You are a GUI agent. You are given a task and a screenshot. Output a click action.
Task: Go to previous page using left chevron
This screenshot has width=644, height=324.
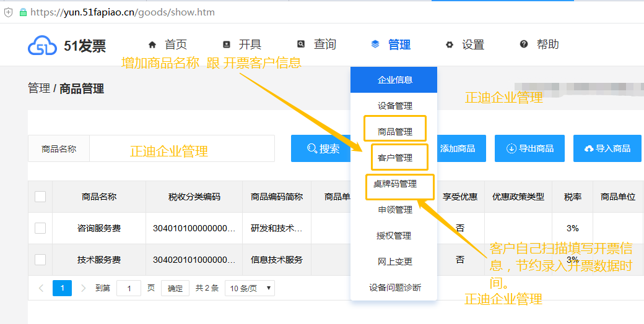[41, 288]
